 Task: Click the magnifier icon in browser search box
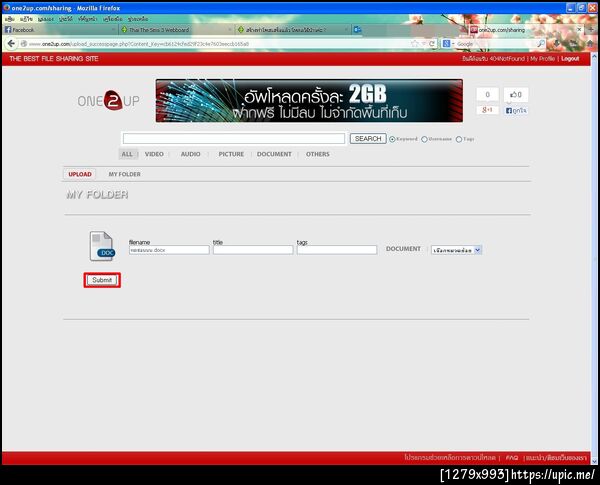541,44
